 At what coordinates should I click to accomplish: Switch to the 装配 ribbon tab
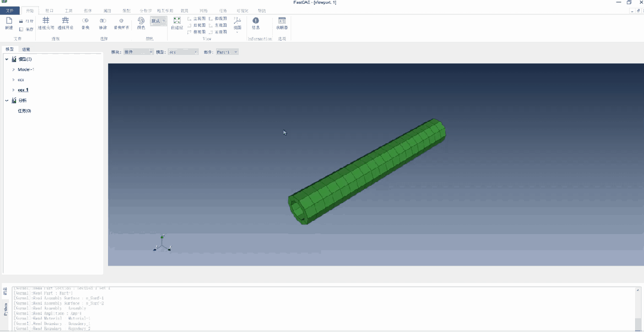coord(127,11)
